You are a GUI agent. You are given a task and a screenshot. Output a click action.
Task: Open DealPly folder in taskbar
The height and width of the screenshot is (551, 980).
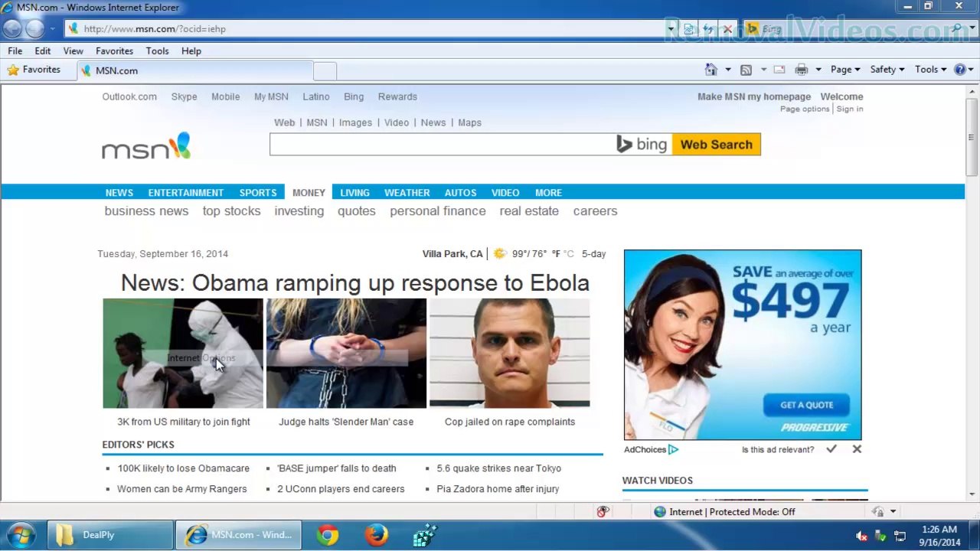click(110, 535)
